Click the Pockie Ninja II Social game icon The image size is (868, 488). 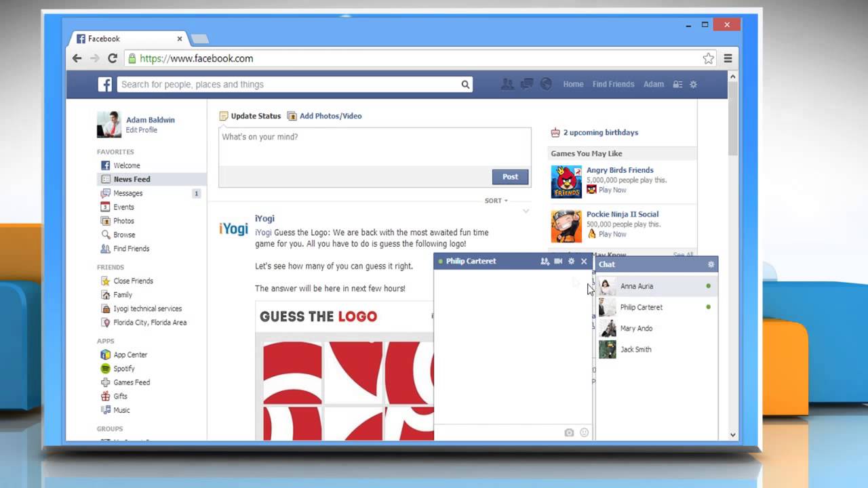[566, 226]
